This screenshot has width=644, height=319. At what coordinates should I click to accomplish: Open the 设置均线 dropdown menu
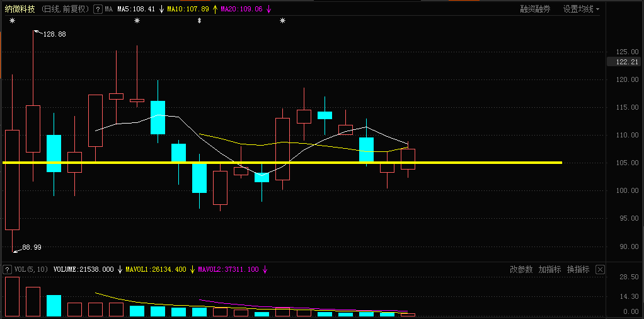581,9
